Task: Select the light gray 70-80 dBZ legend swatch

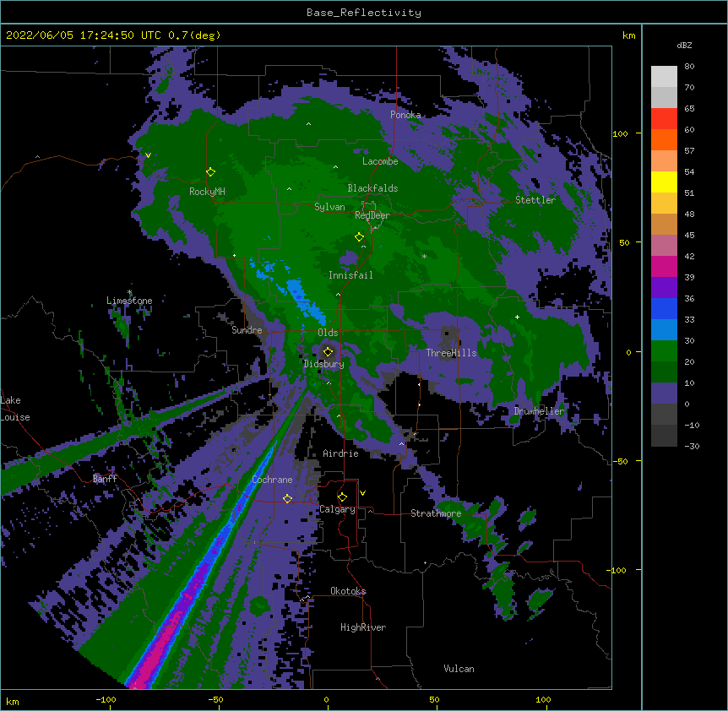Action: click(664, 77)
